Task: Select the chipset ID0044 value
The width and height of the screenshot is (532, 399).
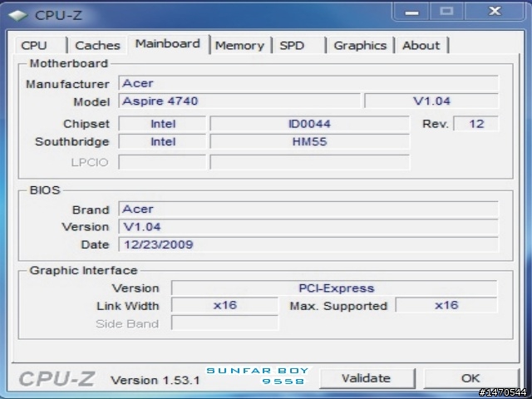Action: [x=309, y=124]
